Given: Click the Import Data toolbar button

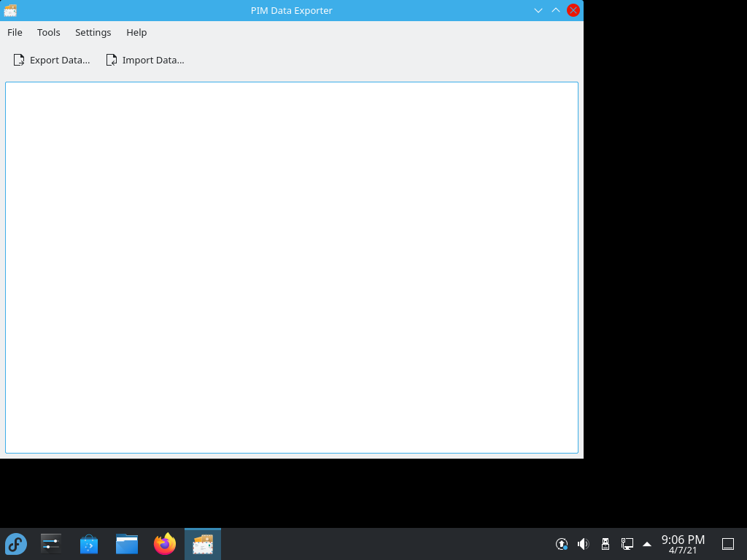Looking at the screenshot, I should (x=145, y=60).
